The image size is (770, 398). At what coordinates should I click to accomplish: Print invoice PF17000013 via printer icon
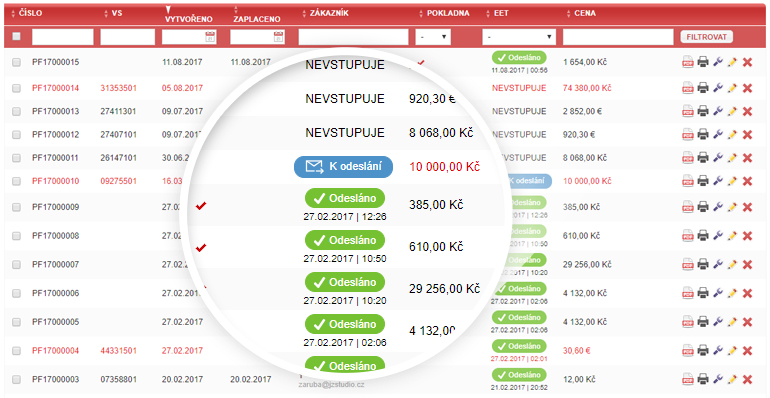tap(703, 111)
